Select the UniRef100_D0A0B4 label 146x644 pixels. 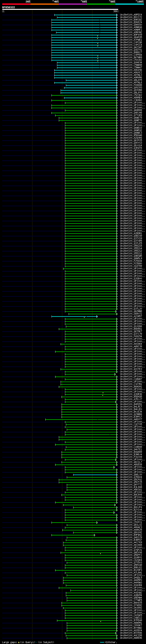click(131, 585)
